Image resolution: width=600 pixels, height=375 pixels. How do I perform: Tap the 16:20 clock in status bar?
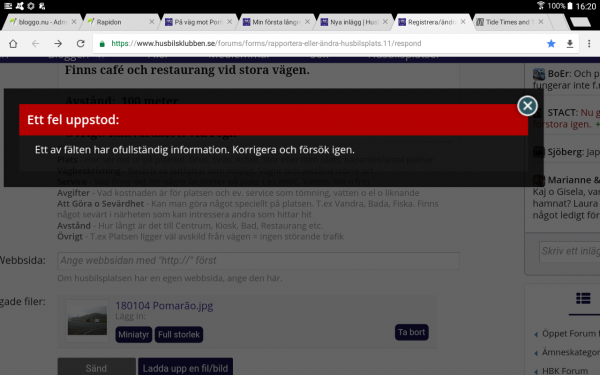tap(586, 6)
